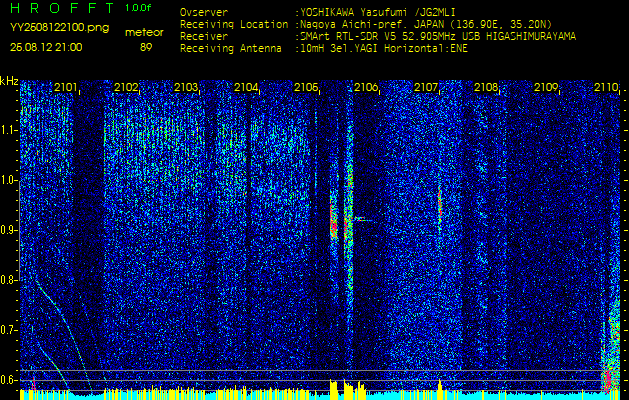Image resolution: width=629 pixels, height=400 pixels.
Task: Select the file name YY2508122100.png
Action: [59, 28]
